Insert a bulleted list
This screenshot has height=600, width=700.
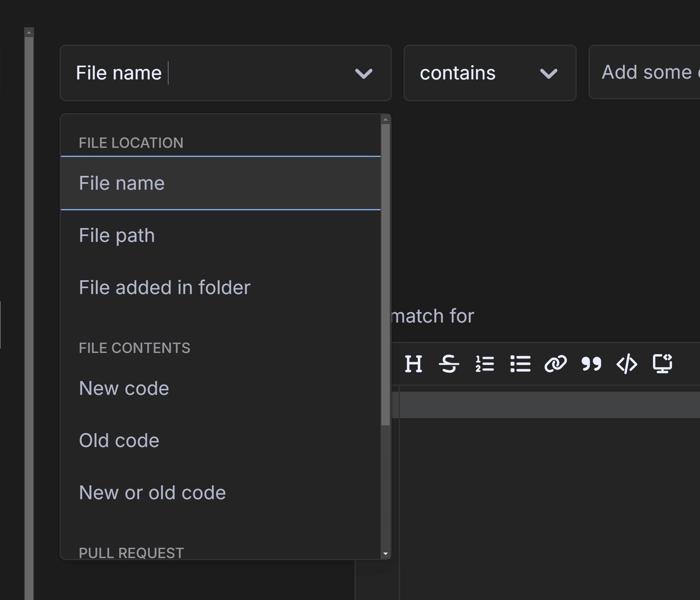[x=520, y=364]
